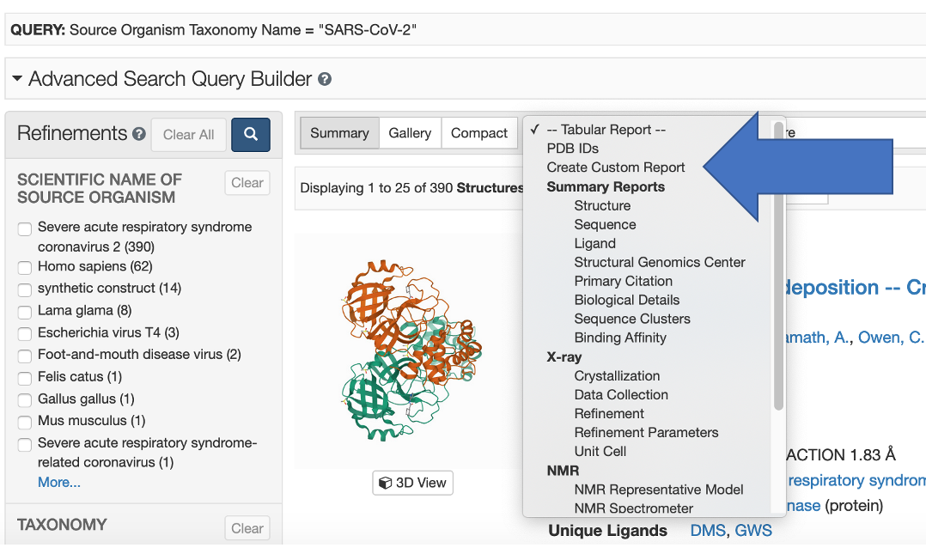Click the blue magnifier search button
Image resolution: width=926 pixels, height=560 pixels.
point(250,135)
